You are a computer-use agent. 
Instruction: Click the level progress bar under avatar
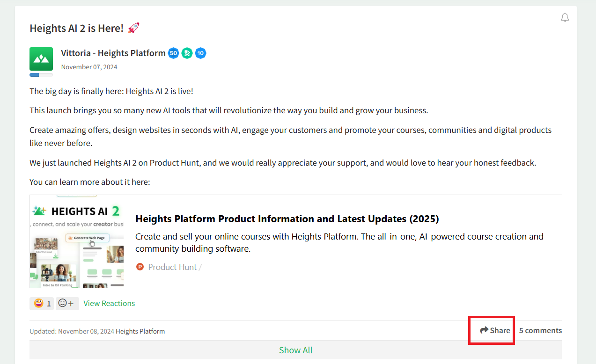click(41, 75)
